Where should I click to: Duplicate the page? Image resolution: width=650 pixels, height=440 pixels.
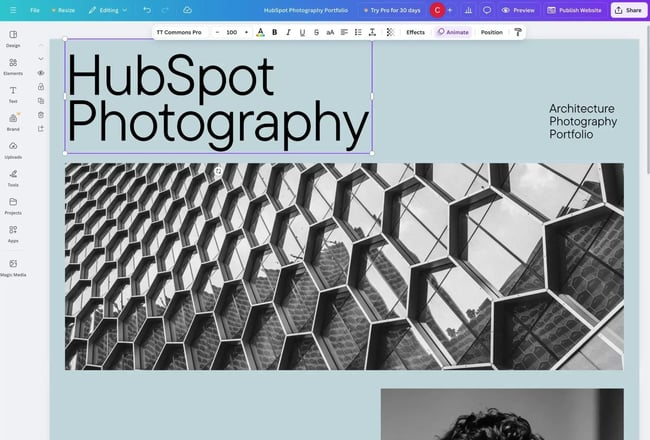41,101
